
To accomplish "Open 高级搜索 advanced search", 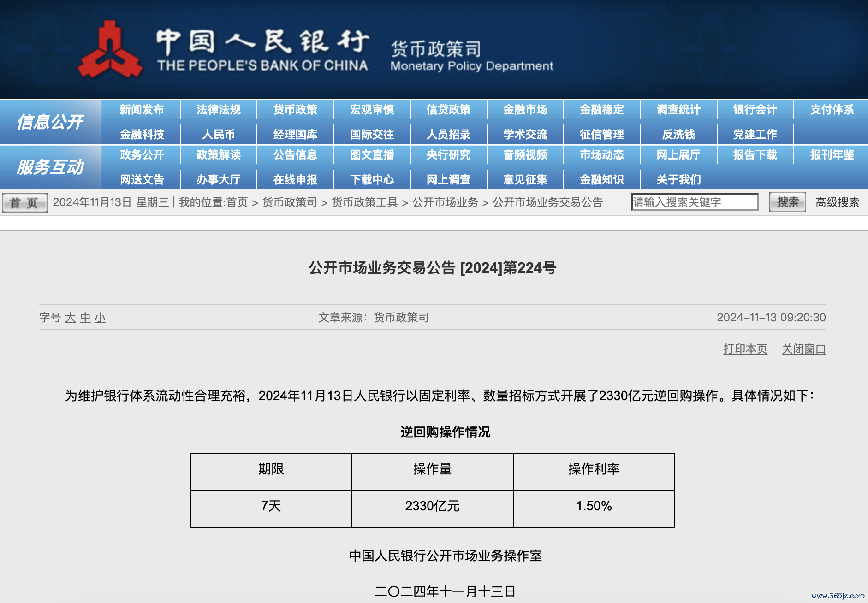I will (837, 202).
